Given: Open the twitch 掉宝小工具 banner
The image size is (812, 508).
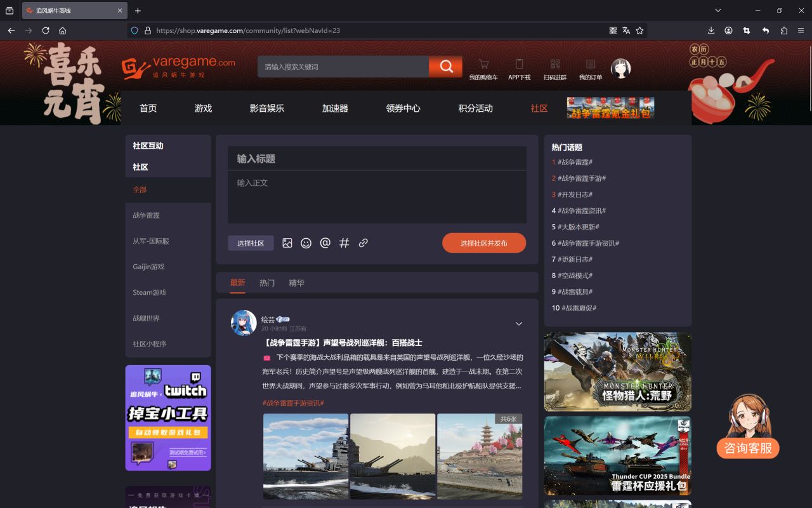Looking at the screenshot, I should pyautogui.click(x=168, y=418).
